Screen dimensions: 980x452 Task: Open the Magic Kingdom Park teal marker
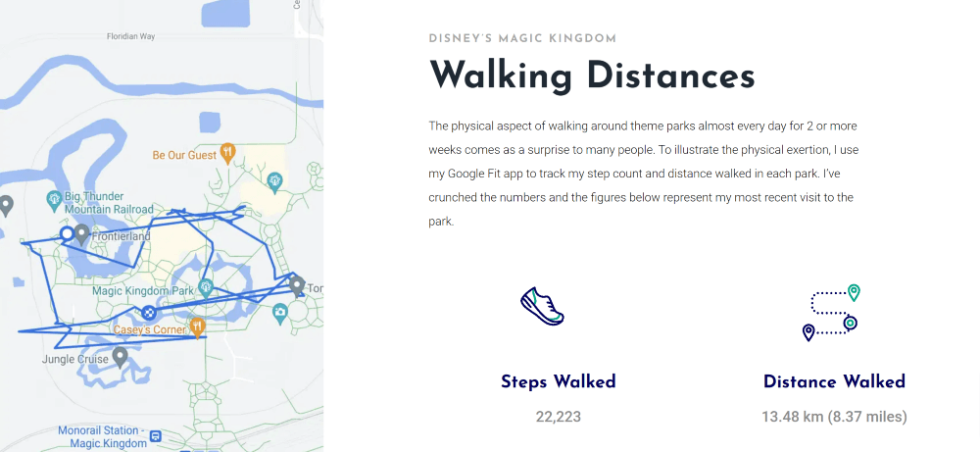[x=206, y=288]
